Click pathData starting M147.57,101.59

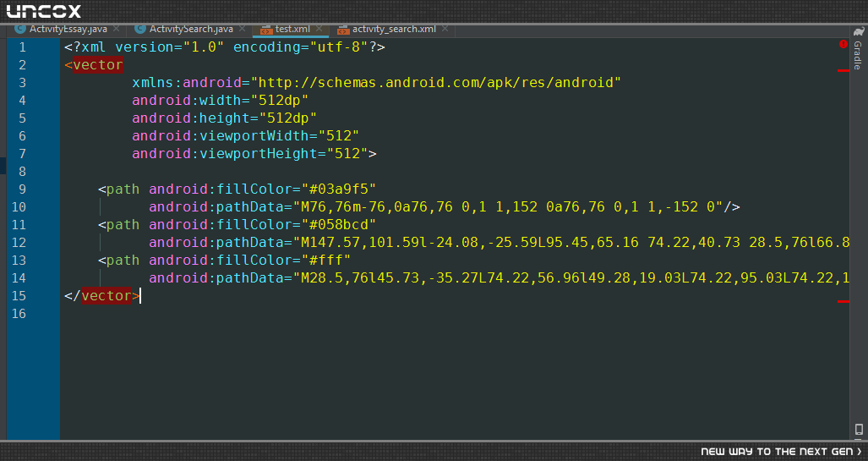499,242
